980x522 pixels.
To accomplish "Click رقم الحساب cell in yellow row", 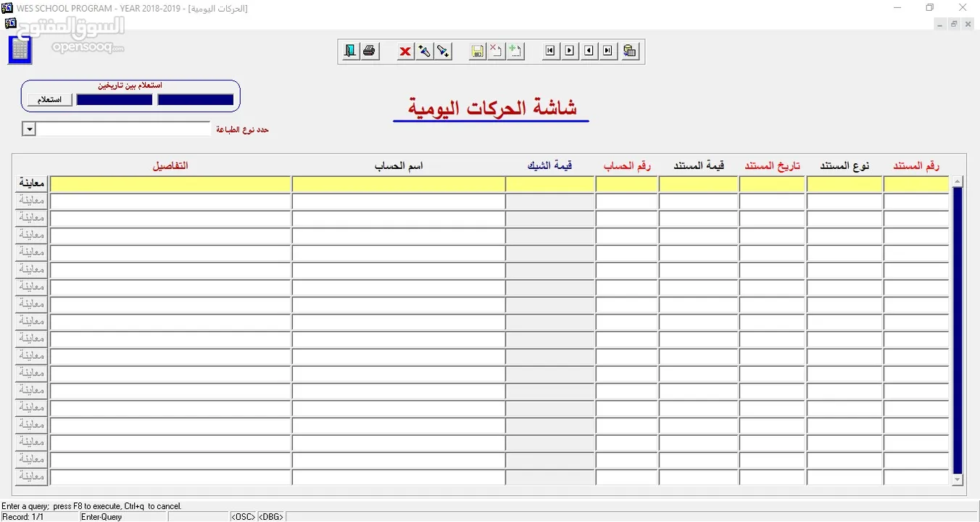I will click(x=627, y=184).
